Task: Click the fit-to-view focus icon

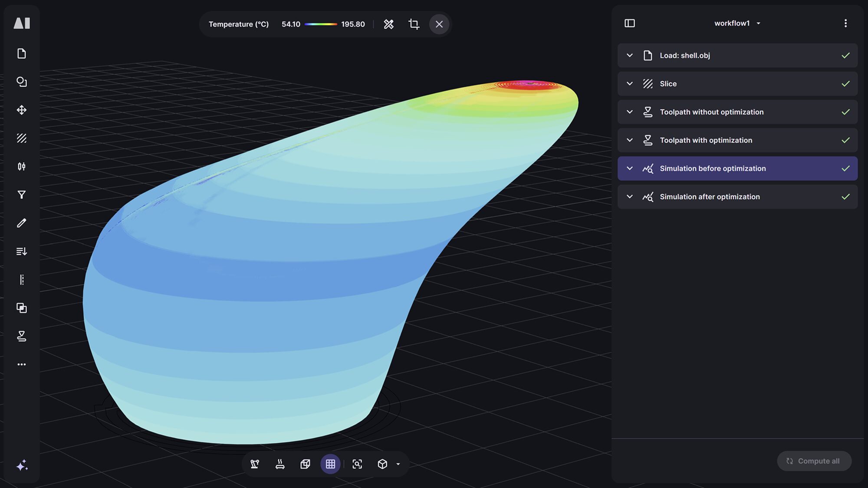Action: 357,464
